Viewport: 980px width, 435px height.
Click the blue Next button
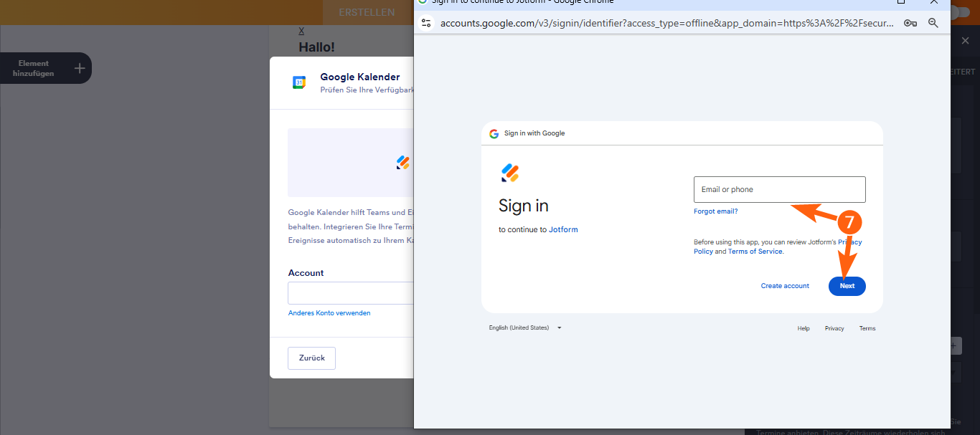click(847, 286)
